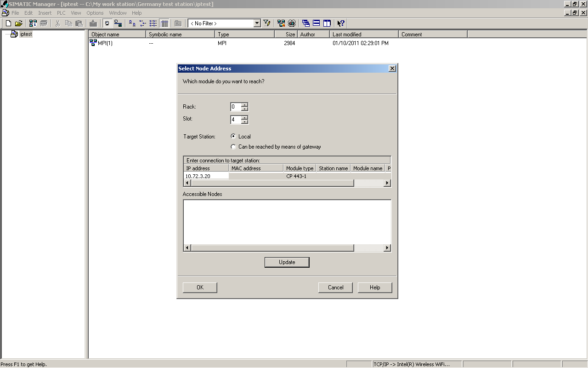The width and height of the screenshot is (588, 368).
Task: Click the Help button in the dialog
Action: click(375, 287)
